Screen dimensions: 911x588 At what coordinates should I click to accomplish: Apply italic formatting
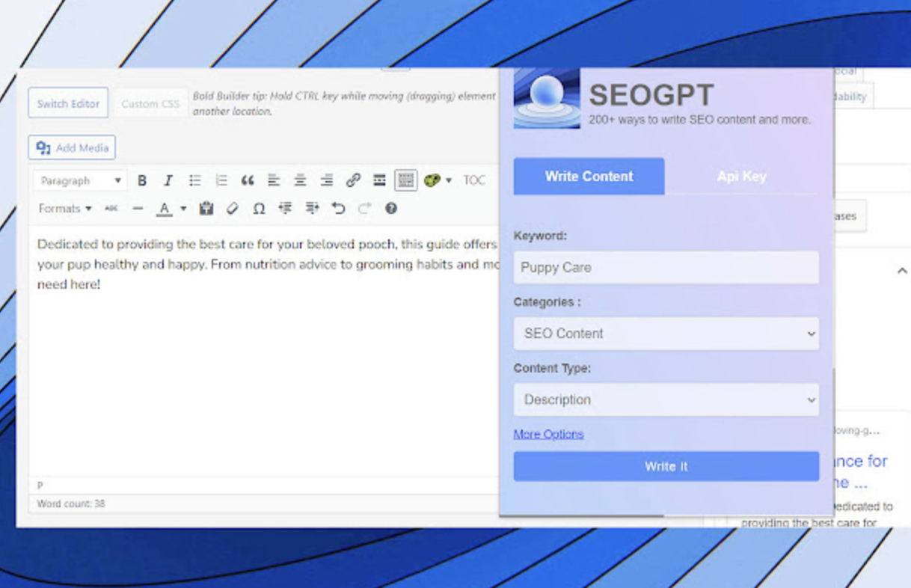168,180
